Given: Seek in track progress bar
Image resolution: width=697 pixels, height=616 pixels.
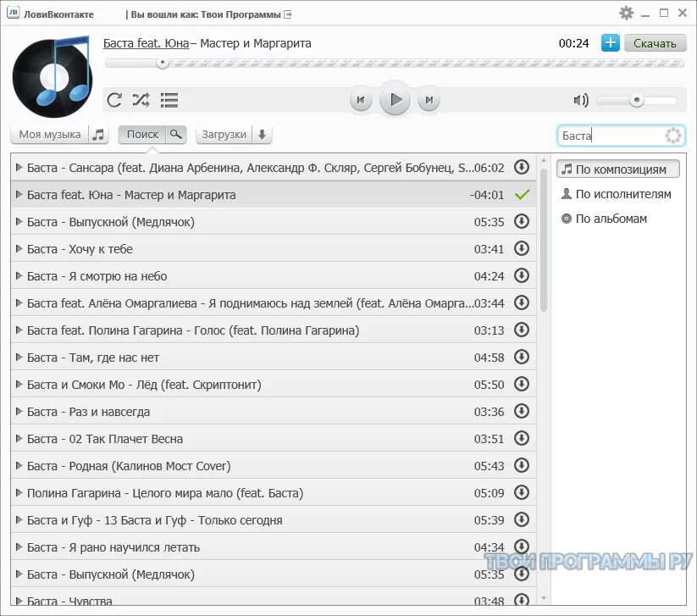Looking at the screenshot, I should click(x=395, y=64).
